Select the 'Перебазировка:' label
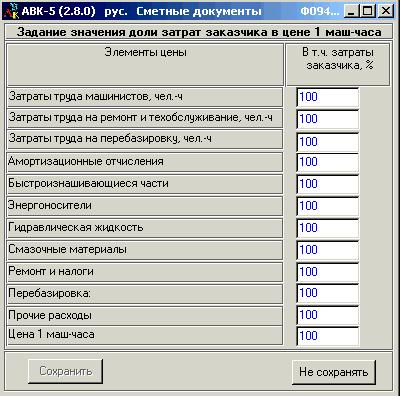 point(145,294)
